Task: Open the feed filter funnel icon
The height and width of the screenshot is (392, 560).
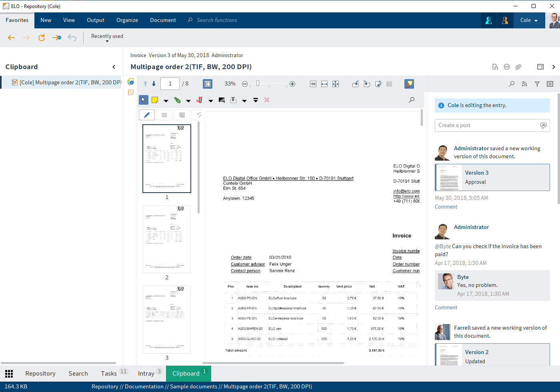Action: [537, 84]
